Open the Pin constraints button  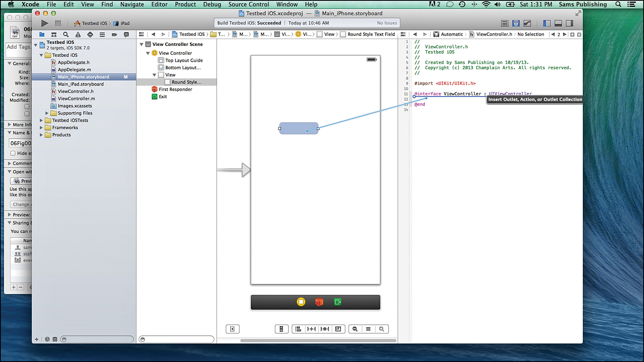(x=312, y=329)
